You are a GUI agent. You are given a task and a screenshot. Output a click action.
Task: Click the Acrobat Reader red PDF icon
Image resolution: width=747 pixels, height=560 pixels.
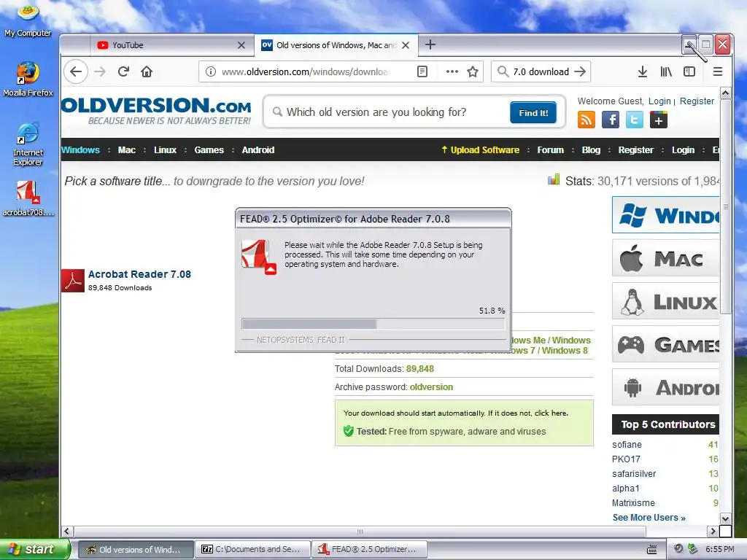click(72, 281)
